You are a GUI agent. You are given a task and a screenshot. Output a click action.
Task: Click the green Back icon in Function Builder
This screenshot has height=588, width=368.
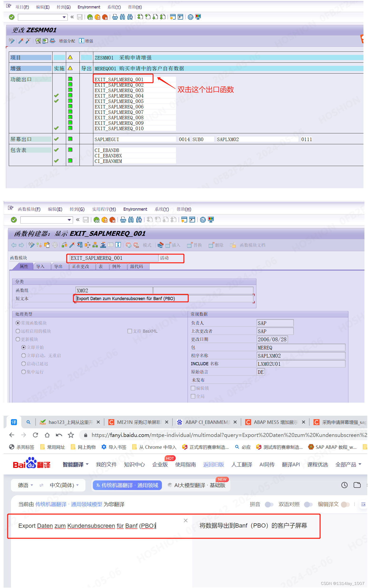pyautogui.click(x=97, y=220)
